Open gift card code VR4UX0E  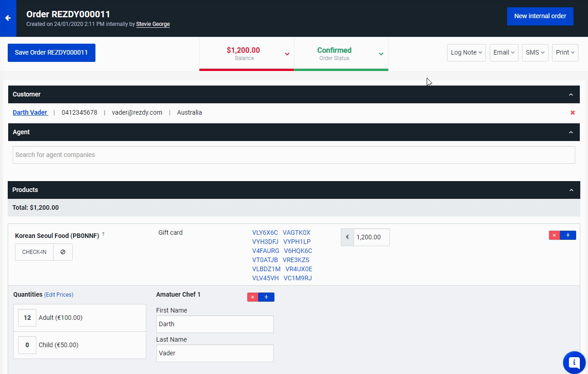coord(299,269)
